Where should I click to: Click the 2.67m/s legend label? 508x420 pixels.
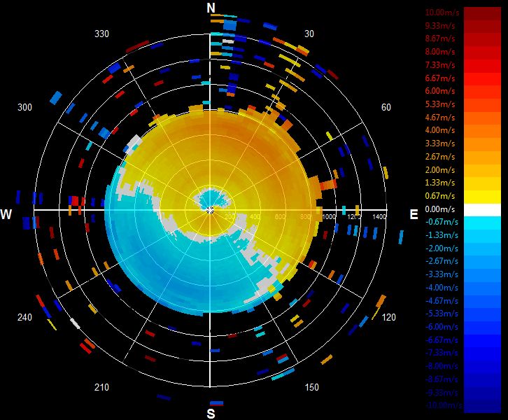point(440,157)
